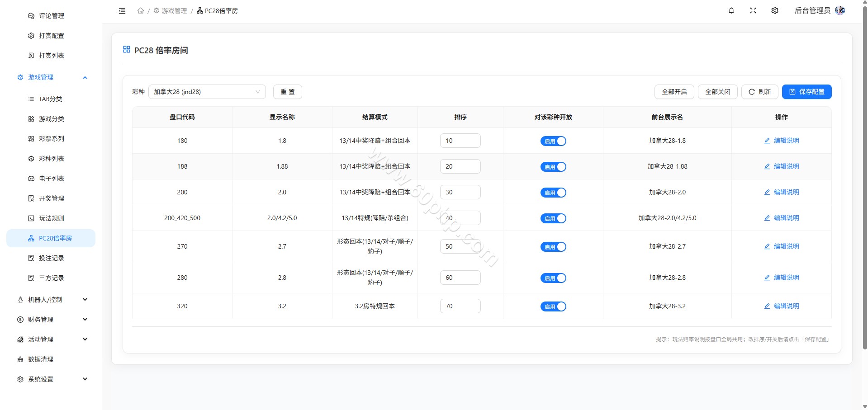This screenshot has height=410, width=868.
Task: Open notifications bell icon
Action: click(x=731, y=10)
